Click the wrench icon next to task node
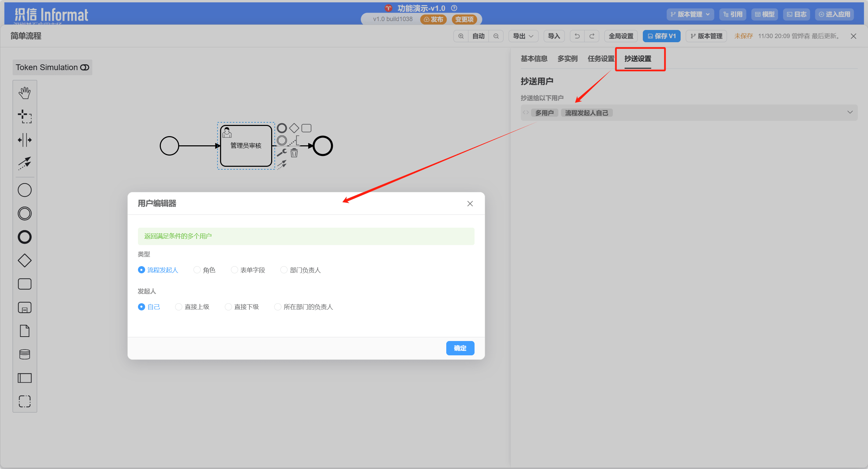868x469 pixels. pyautogui.click(x=282, y=153)
